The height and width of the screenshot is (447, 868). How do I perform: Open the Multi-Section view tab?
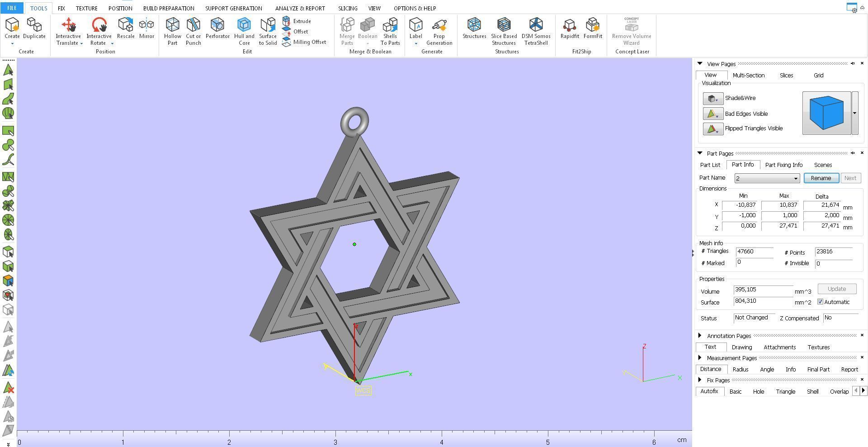click(749, 76)
